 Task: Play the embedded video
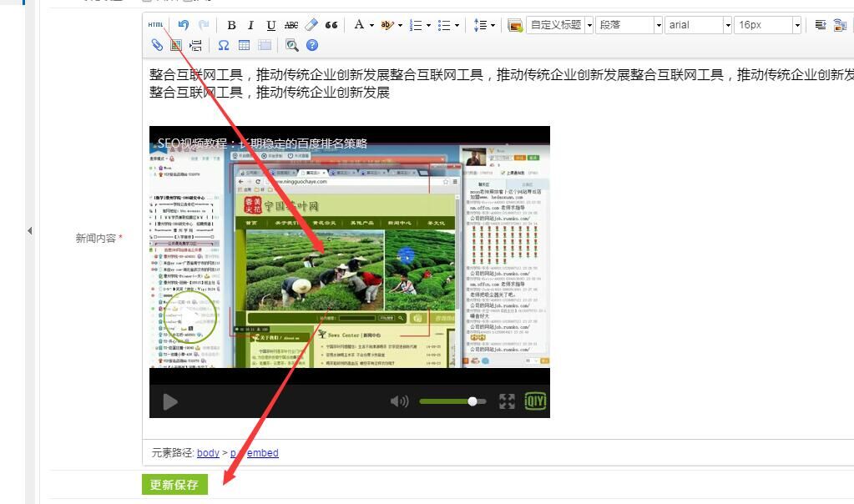[x=170, y=402]
